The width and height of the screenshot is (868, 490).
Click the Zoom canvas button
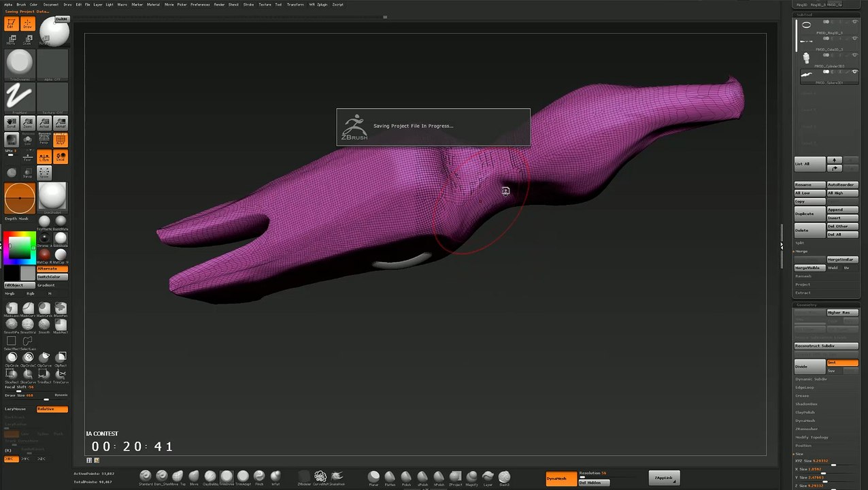[27, 123]
